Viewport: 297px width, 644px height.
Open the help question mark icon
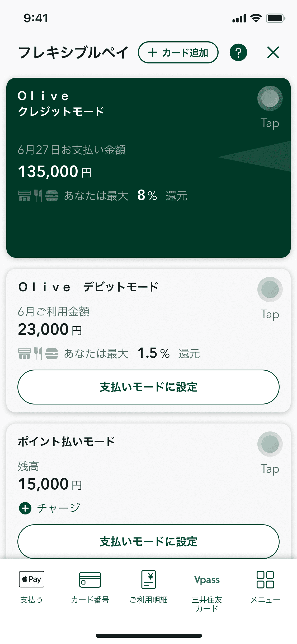(238, 52)
